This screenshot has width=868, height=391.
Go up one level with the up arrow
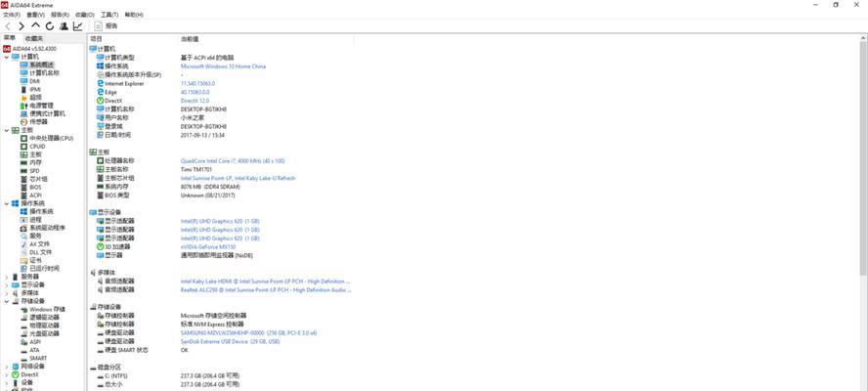pyautogui.click(x=35, y=26)
